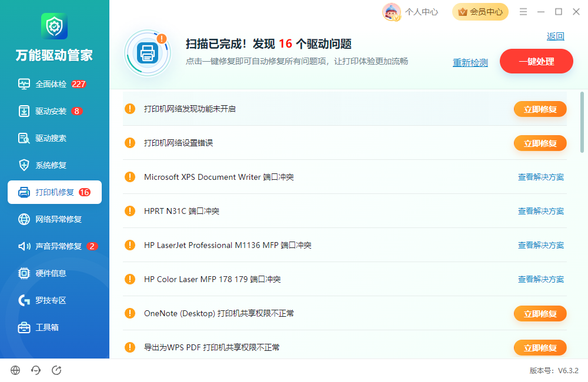This screenshot has width=588, height=382.
Task: Open 罗技专区 in the sidebar
Action: click(55, 300)
